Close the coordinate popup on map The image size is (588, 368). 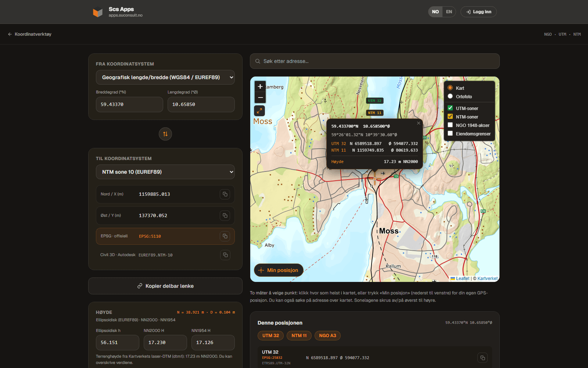point(419,123)
